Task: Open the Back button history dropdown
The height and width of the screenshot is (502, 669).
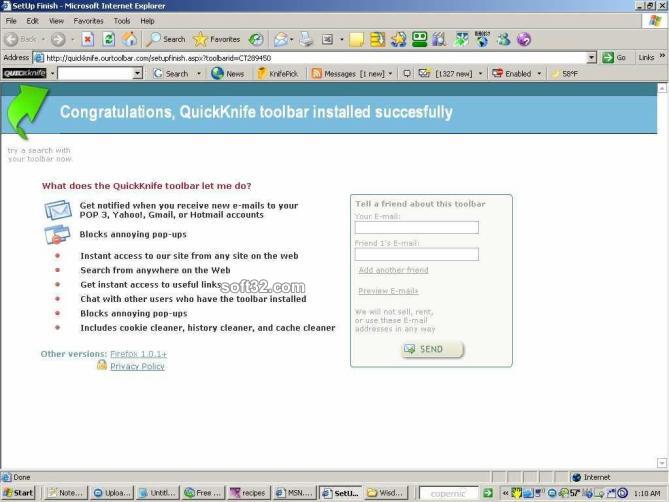Action: tap(44, 39)
